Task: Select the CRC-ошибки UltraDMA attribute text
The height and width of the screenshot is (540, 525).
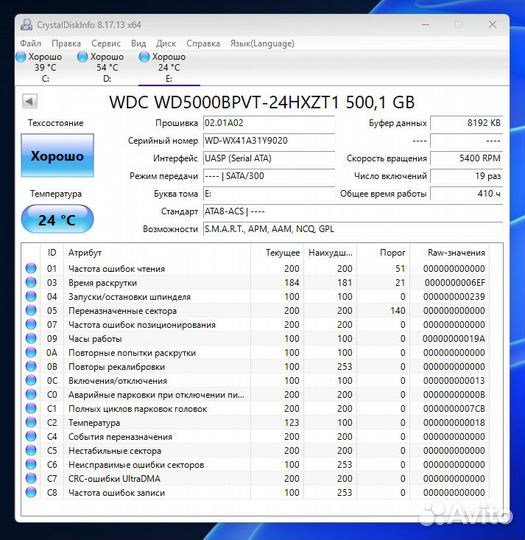Action: pyautogui.click(x=114, y=479)
